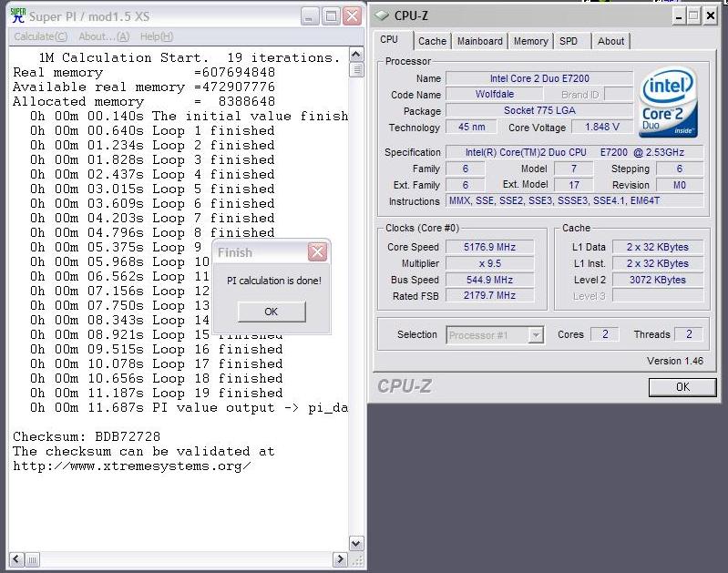Switch to the Cache tab in CPU-Z
Image resolution: width=728 pixels, height=573 pixels.
point(432,41)
